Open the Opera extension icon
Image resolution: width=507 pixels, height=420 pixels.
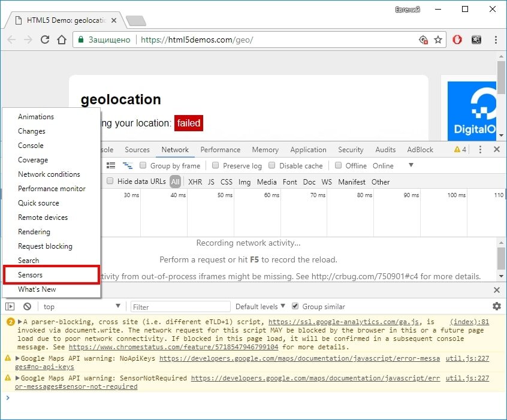coord(457,40)
